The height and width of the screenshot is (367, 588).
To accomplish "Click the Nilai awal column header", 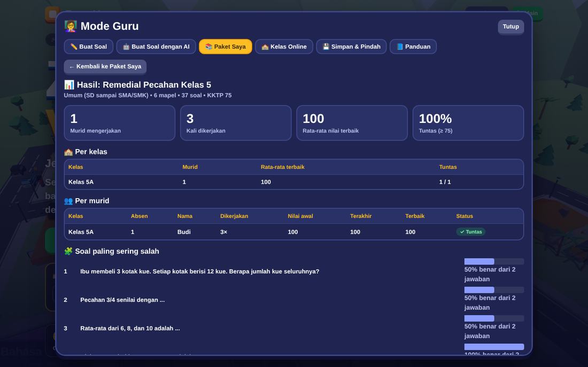I will [x=300, y=216].
